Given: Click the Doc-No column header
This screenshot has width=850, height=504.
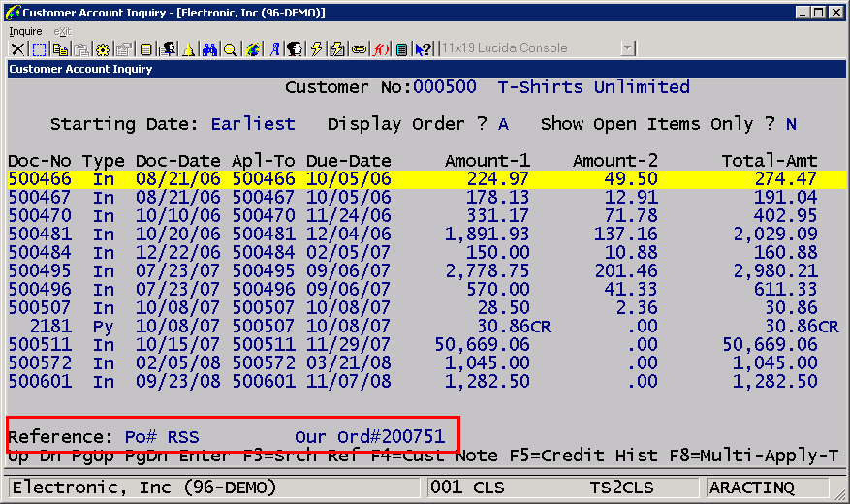Looking at the screenshot, I should click(x=40, y=161).
